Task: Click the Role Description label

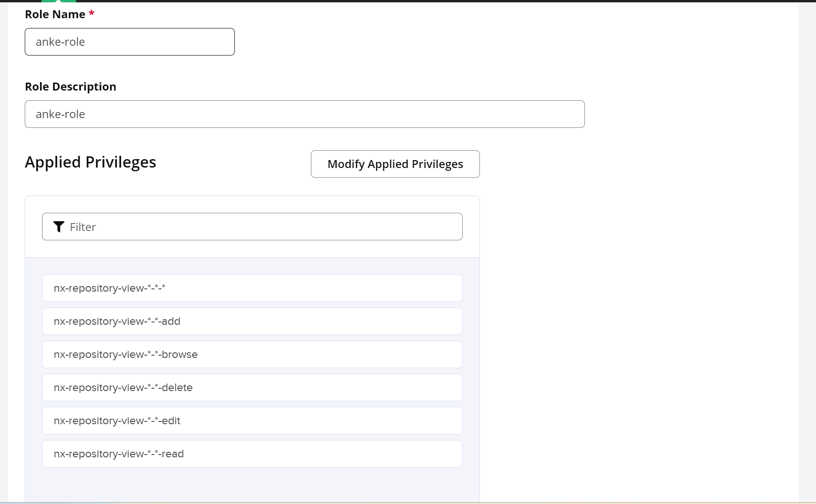Action: pyautogui.click(x=70, y=87)
